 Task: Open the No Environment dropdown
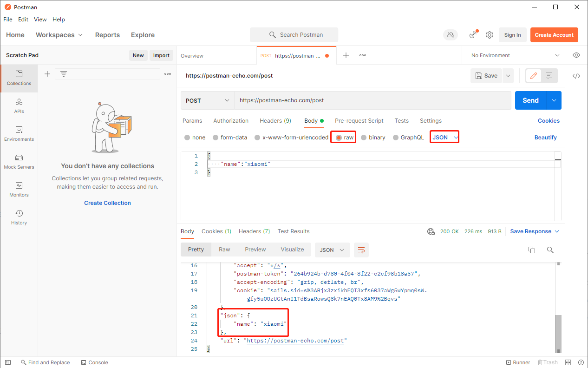point(515,55)
